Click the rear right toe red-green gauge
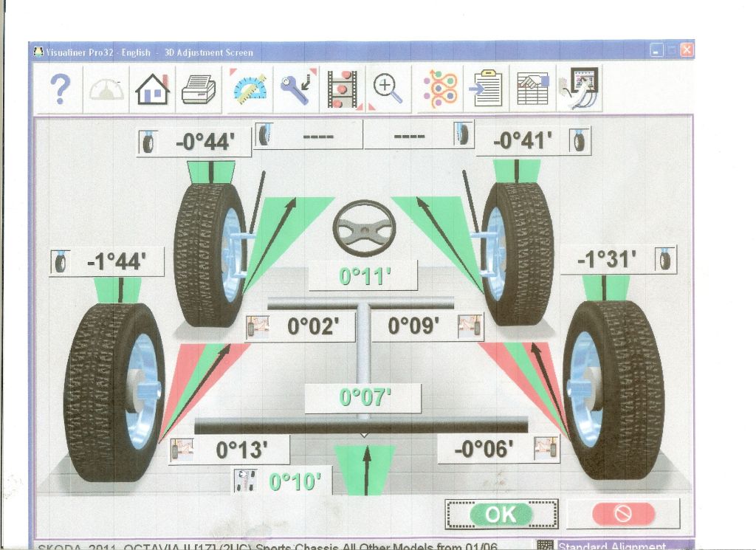The height and width of the screenshot is (550, 756). (x=526, y=390)
